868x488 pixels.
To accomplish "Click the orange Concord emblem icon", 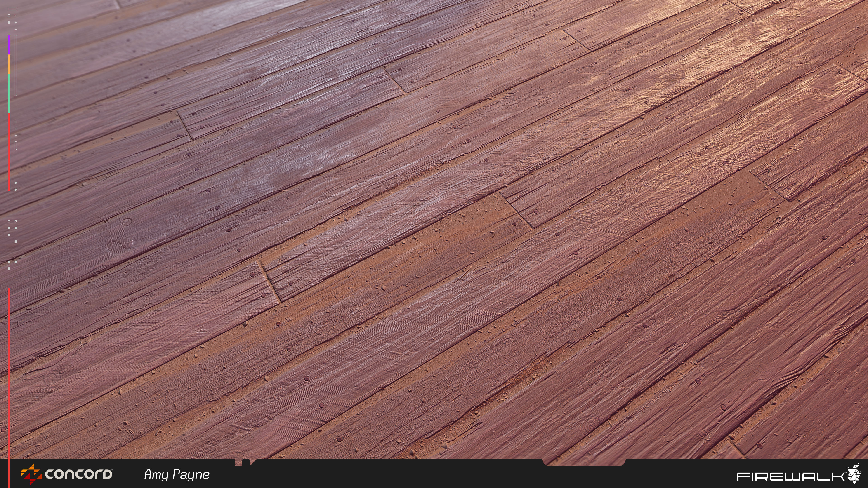I will coord(32,474).
